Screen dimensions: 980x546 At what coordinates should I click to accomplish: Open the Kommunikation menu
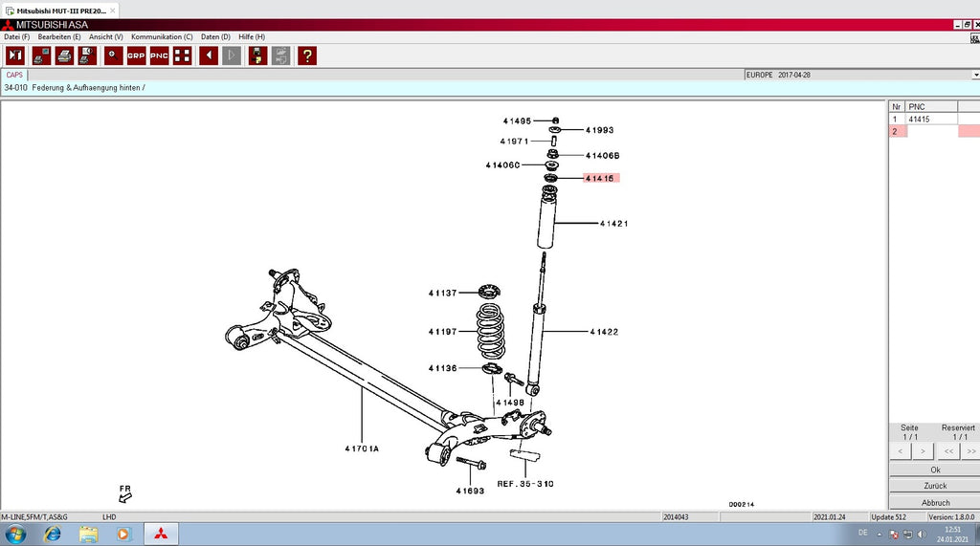(162, 36)
